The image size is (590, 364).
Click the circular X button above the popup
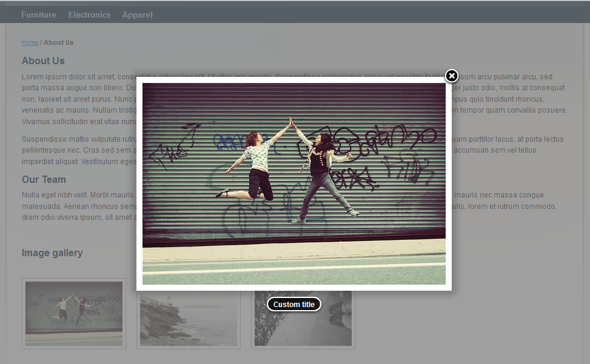tap(451, 76)
